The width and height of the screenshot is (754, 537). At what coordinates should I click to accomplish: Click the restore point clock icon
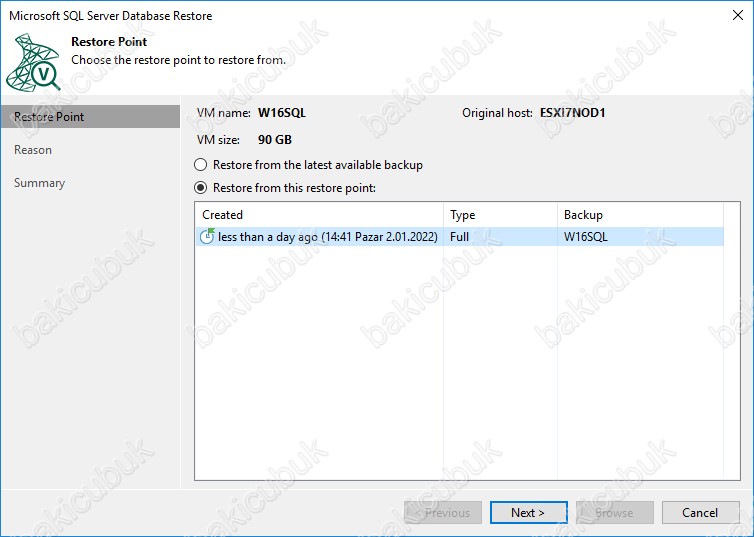click(207, 236)
